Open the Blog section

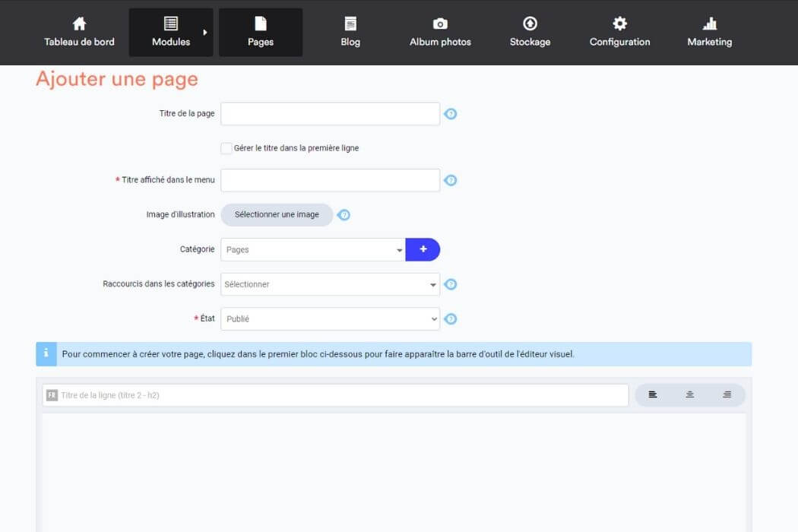tap(350, 32)
